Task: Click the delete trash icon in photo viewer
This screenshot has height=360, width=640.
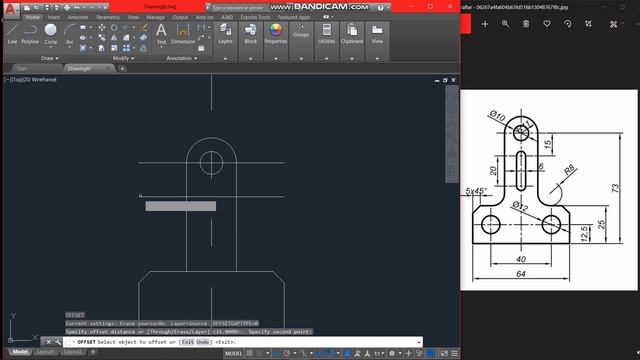Action: coord(526,24)
